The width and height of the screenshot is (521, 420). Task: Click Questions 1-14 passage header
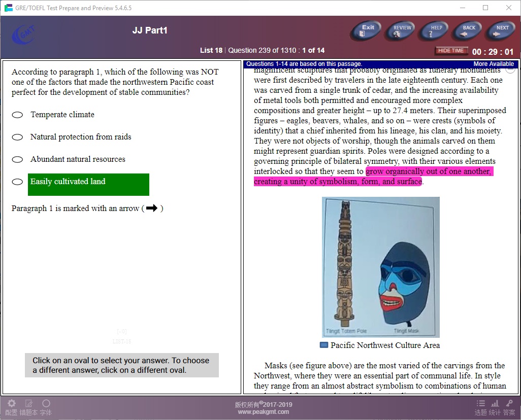(x=304, y=64)
